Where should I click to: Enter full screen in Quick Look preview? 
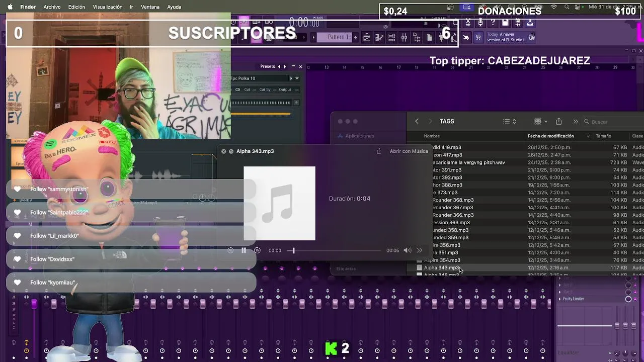(231, 151)
